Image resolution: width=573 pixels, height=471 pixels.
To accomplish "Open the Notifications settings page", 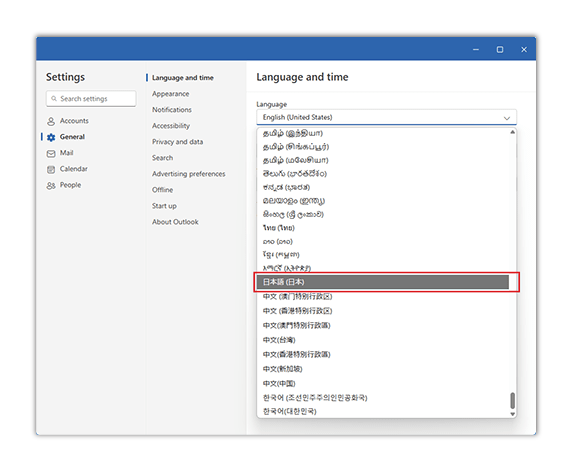I will [x=172, y=110].
